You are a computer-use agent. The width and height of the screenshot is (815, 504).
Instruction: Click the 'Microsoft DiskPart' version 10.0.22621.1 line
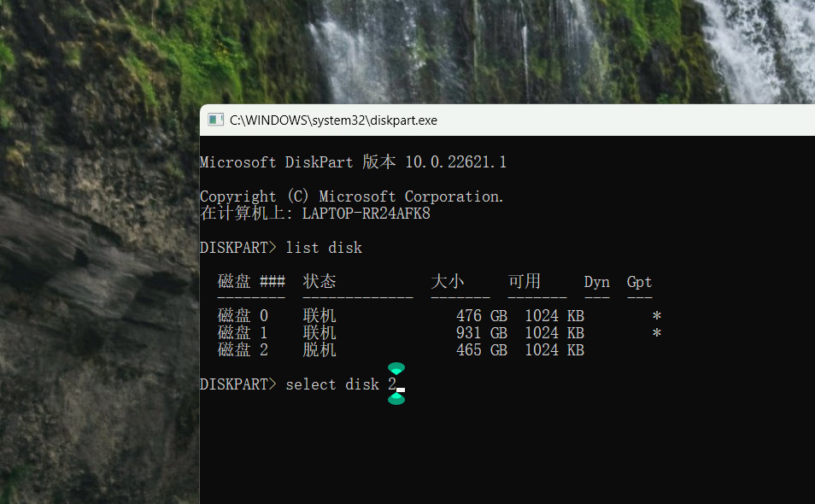point(353,162)
